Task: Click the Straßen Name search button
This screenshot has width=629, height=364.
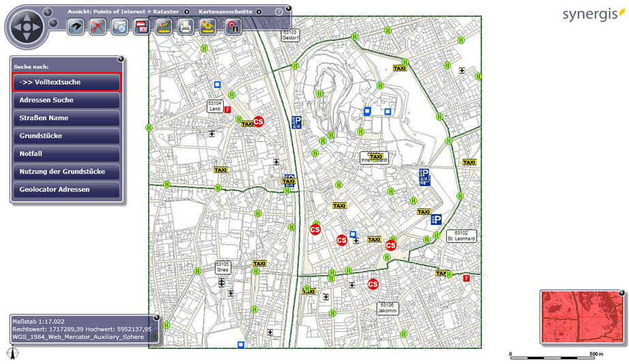Action: 66,118
